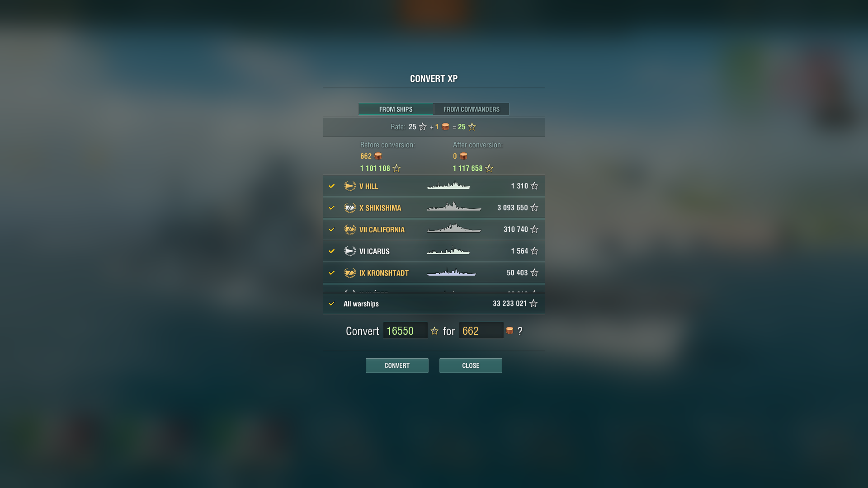This screenshot has width=868, height=488.
Task: Deselect the IX Kronshtadt checkbox
Action: [331, 273]
